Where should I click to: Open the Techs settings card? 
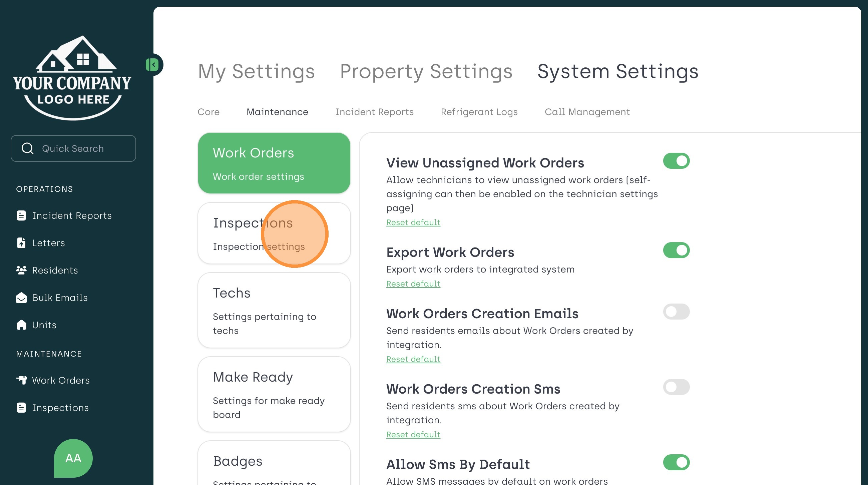coord(274,310)
